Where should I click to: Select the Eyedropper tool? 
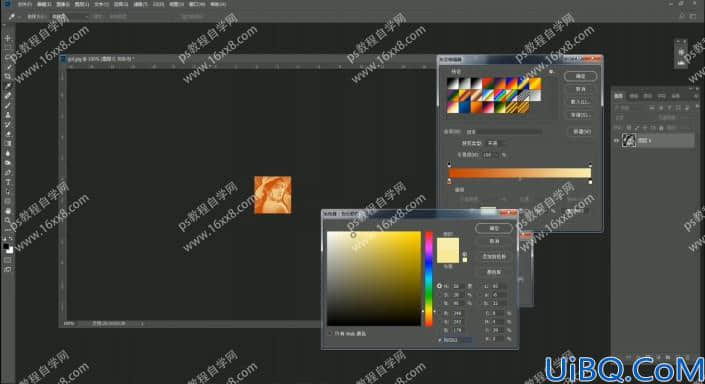click(x=8, y=86)
